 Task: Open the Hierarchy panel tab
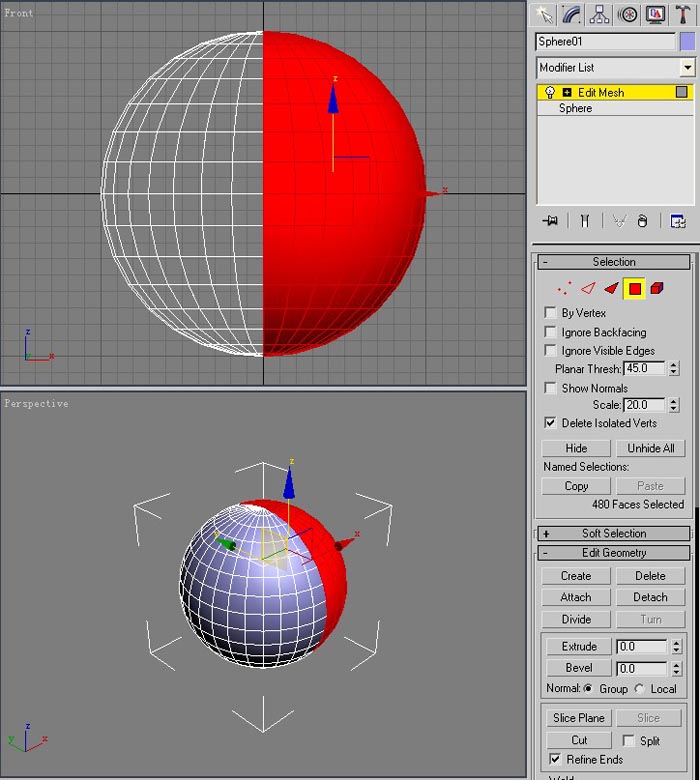pos(600,14)
